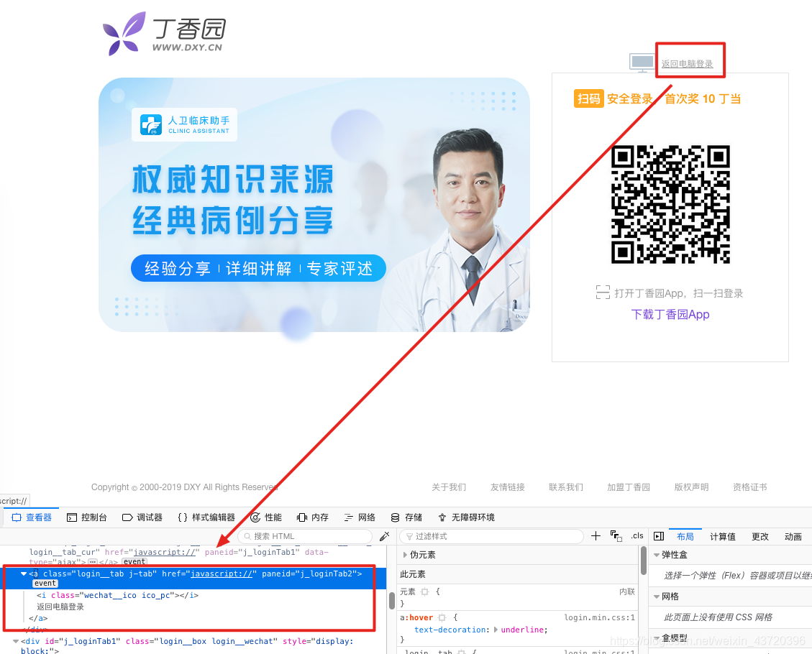Viewport: 812px width, 654px height.
Task: Open the first login.min.css:1 source link
Action: 599,617
